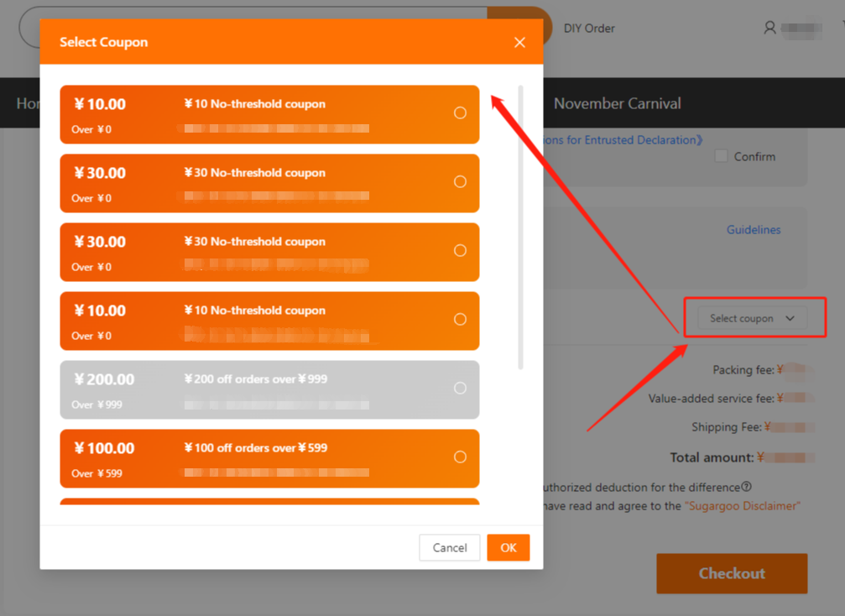Click the Value-added service fee label
The height and width of the screenshot is (616, 845).
click(x=712, y=399)
